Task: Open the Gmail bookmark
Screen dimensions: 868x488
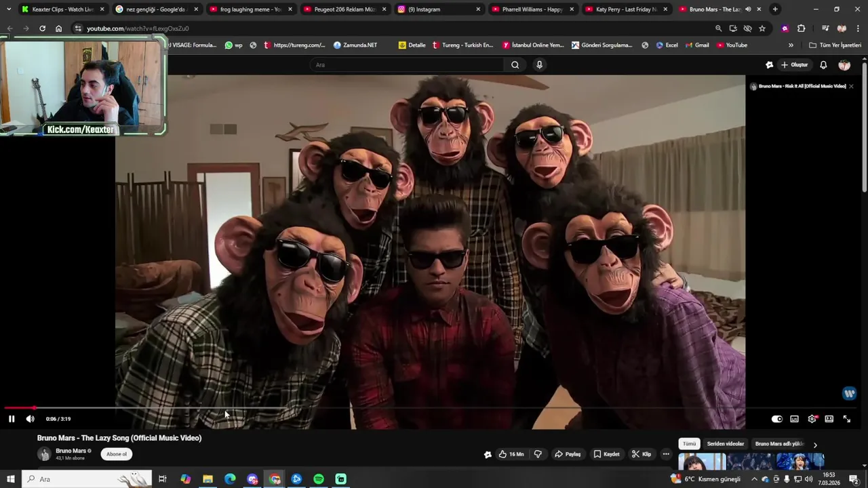Action: 696,45
